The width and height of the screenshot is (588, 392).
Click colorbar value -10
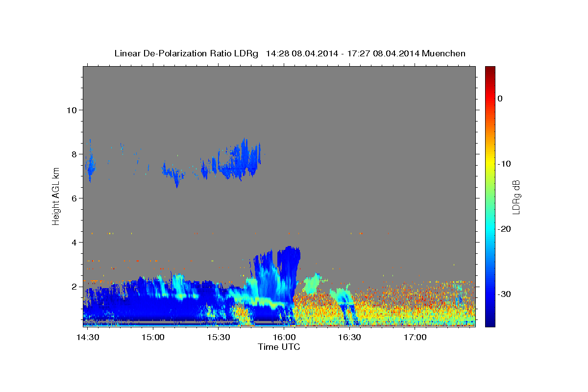click(x=504, y=164)
